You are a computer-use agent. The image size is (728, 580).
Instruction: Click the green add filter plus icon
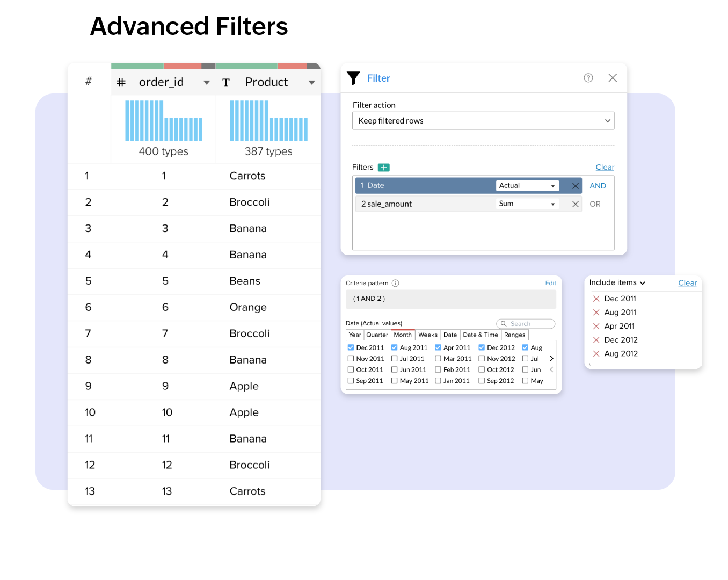[383, 168]
